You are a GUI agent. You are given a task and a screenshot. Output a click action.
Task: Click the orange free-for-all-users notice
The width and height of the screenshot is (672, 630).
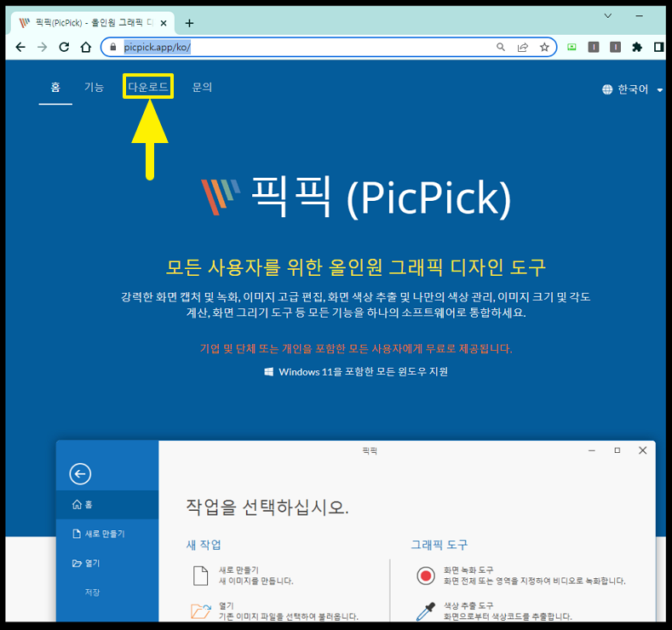coord(356,348)
